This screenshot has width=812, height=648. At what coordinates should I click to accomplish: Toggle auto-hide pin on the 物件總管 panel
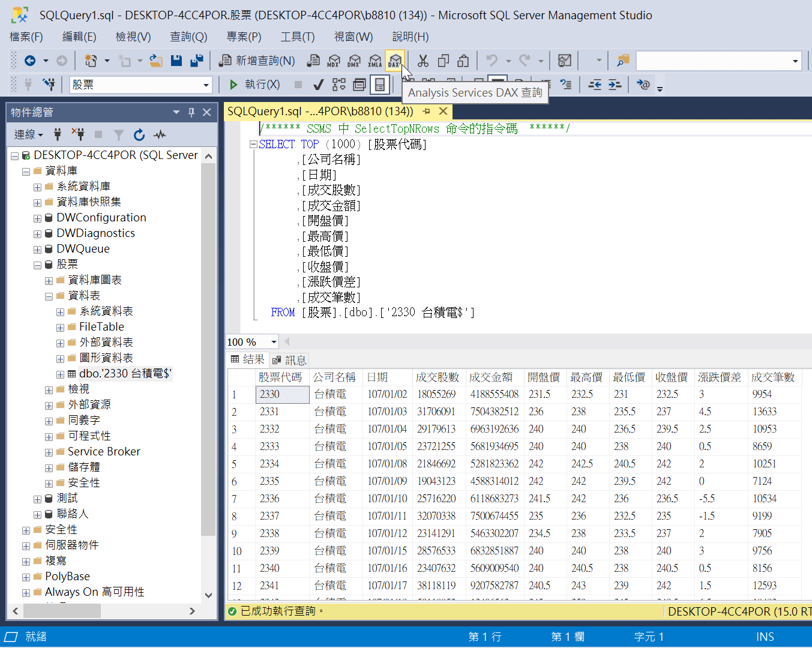(191, 112)
